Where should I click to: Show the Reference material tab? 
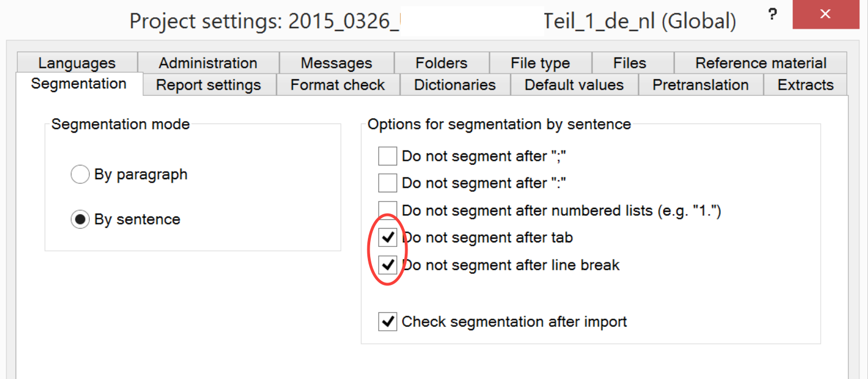point(761,63)
